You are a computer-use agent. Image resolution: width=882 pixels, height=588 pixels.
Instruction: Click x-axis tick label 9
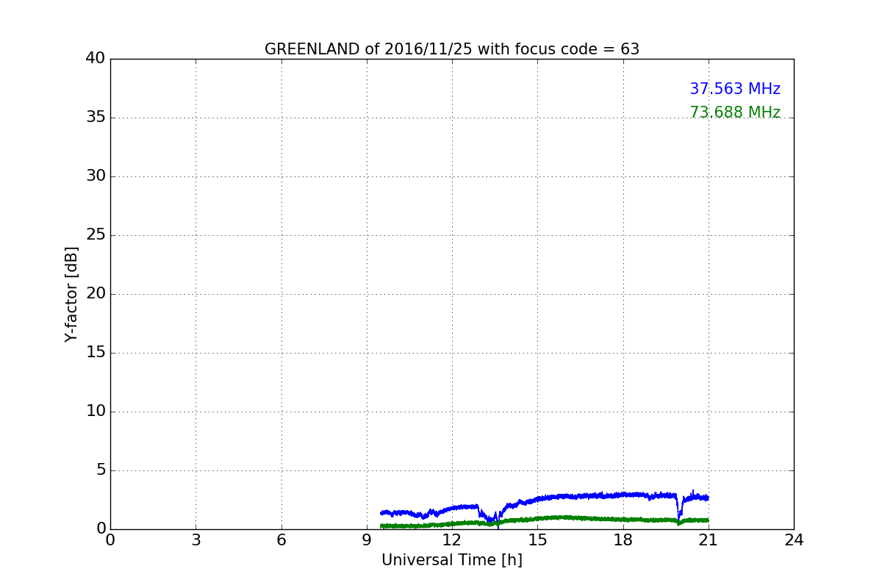[367, 540]
